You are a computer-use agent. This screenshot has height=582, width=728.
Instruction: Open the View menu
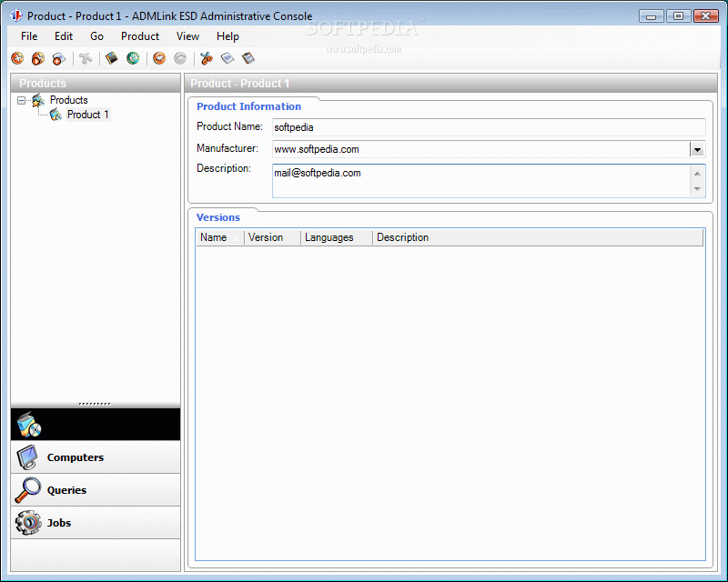pyautogui.click(x=187, y=36)
